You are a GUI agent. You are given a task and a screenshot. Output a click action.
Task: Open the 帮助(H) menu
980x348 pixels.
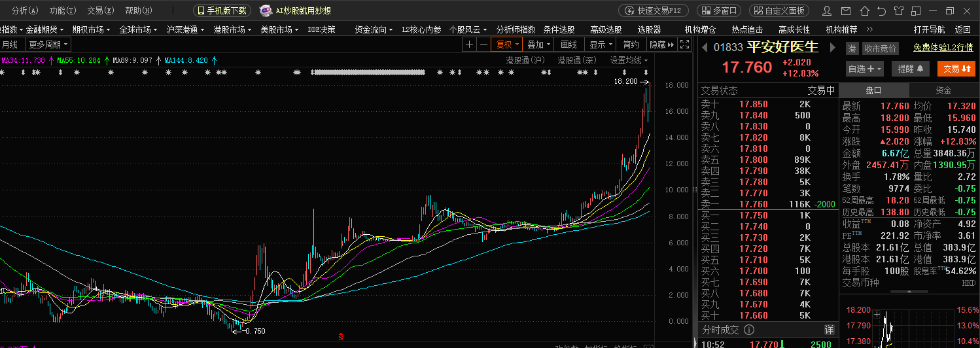click(x=139, y=10)
